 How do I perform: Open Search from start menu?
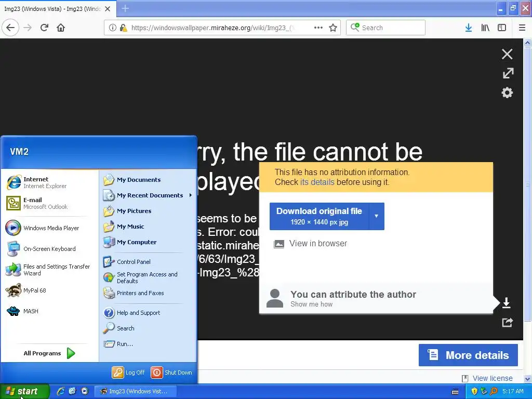point(148,328)
